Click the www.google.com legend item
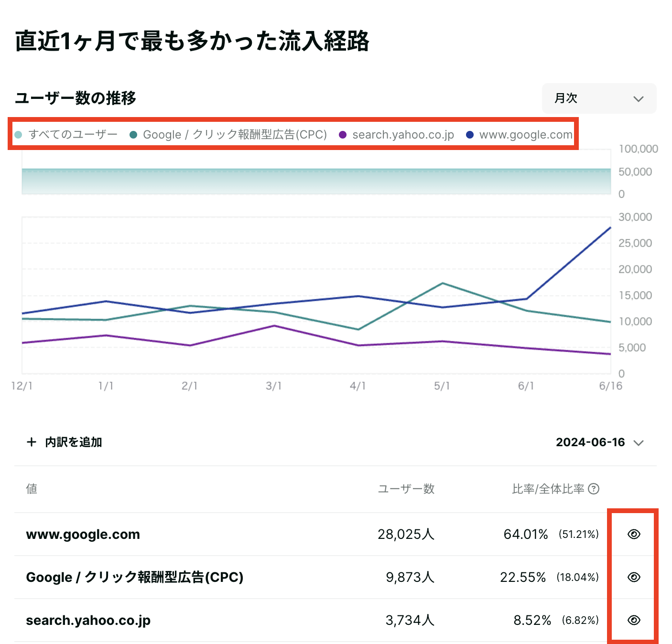The image size is (672, 644). pyautogui.click(x=520, y=135)
